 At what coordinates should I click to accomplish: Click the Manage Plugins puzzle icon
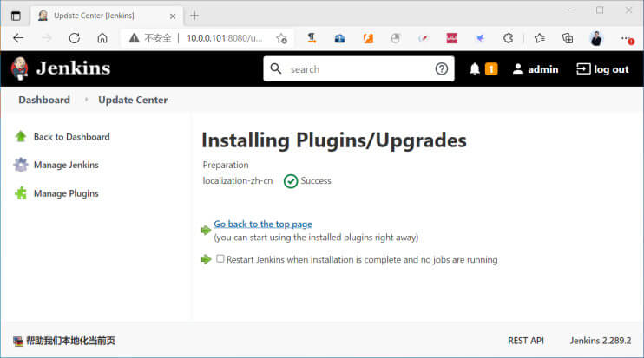21,192
